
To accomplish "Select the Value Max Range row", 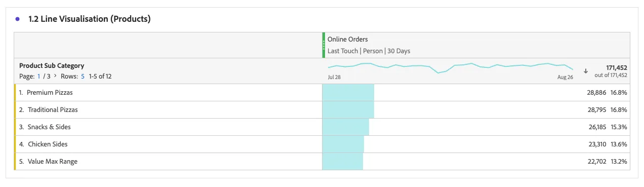I will (322, 162).
